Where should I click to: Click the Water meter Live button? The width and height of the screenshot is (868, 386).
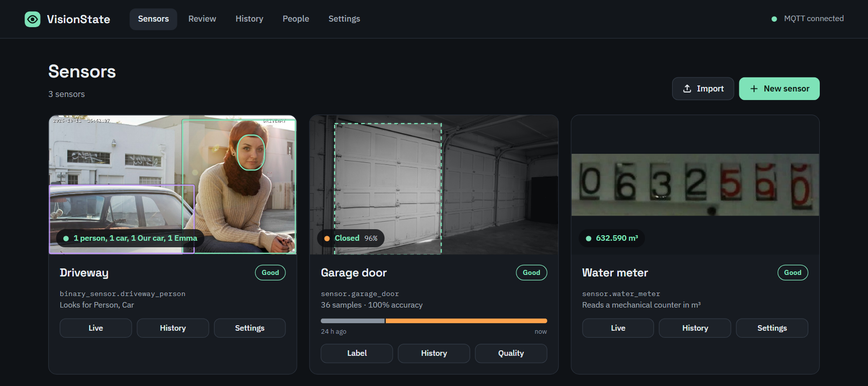[x=618, y=328]
